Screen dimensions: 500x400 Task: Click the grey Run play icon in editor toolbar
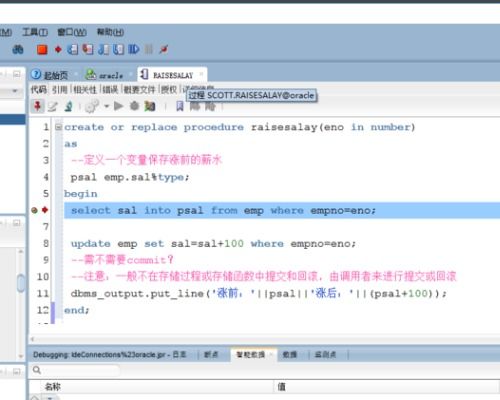tap(118, 106)
